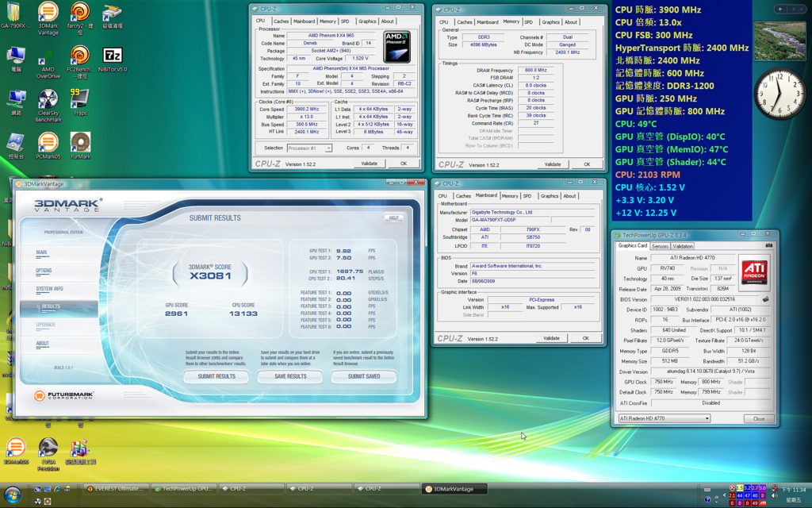
Task: Open the 網路 (Network) desktop icon
Action: click(16, 102)
